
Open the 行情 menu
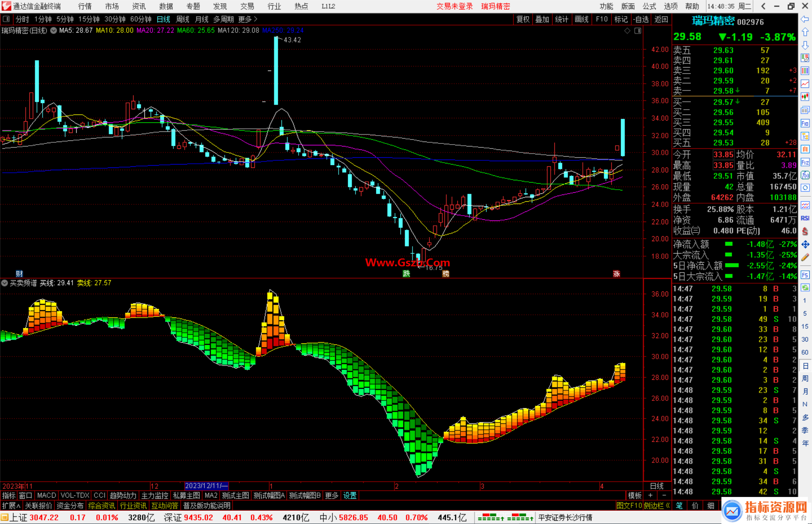(x=85, y=6)
